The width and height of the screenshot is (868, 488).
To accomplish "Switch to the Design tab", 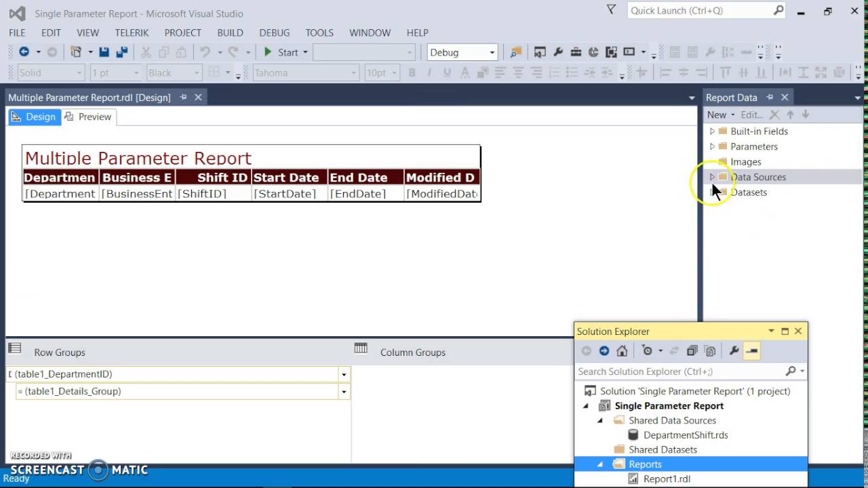I will pos(33,117).
